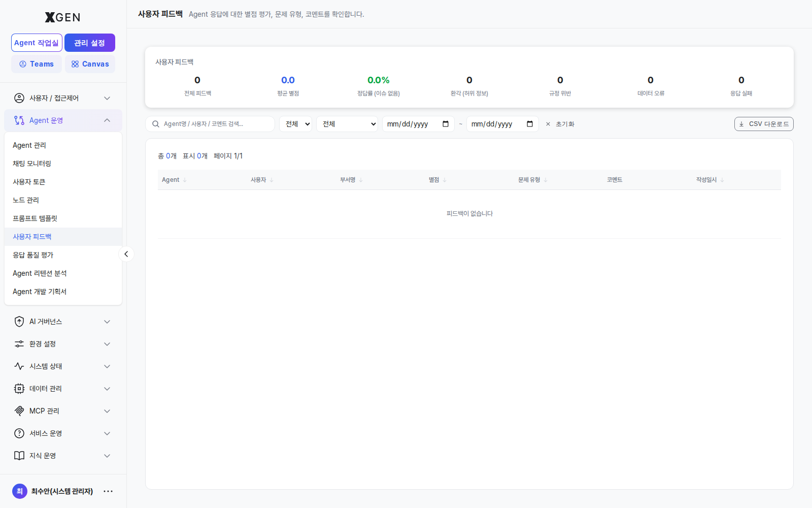Sort by the 작성일시 column arrow

tap(722, 180)
